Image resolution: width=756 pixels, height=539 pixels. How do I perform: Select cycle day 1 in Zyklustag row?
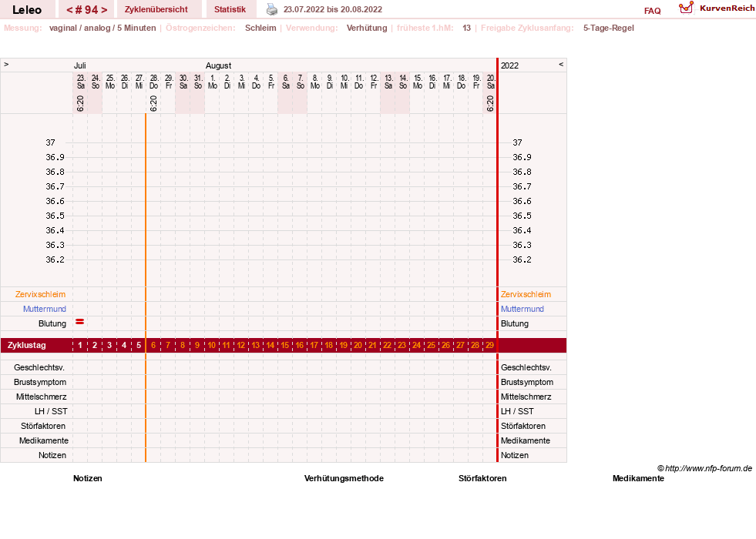pyautogui.click(x=80, y=346)
